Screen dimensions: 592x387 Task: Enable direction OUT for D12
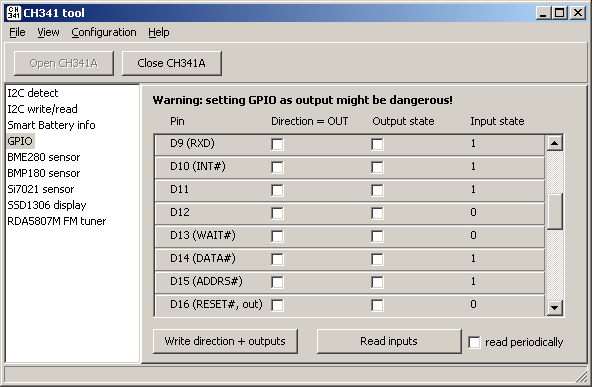277,213
